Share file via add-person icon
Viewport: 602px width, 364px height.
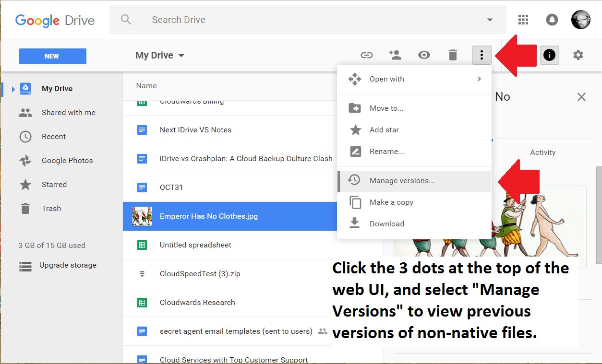click(395, 55)
